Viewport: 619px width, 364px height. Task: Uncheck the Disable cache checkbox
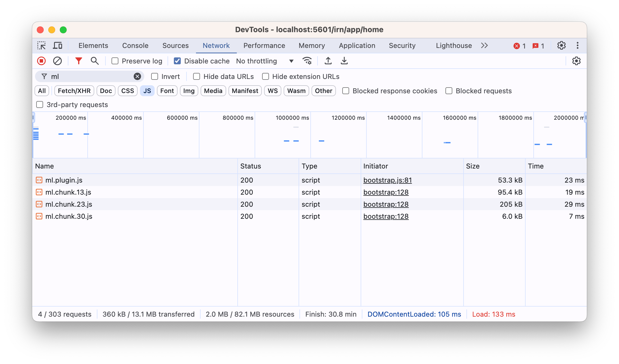177,61
